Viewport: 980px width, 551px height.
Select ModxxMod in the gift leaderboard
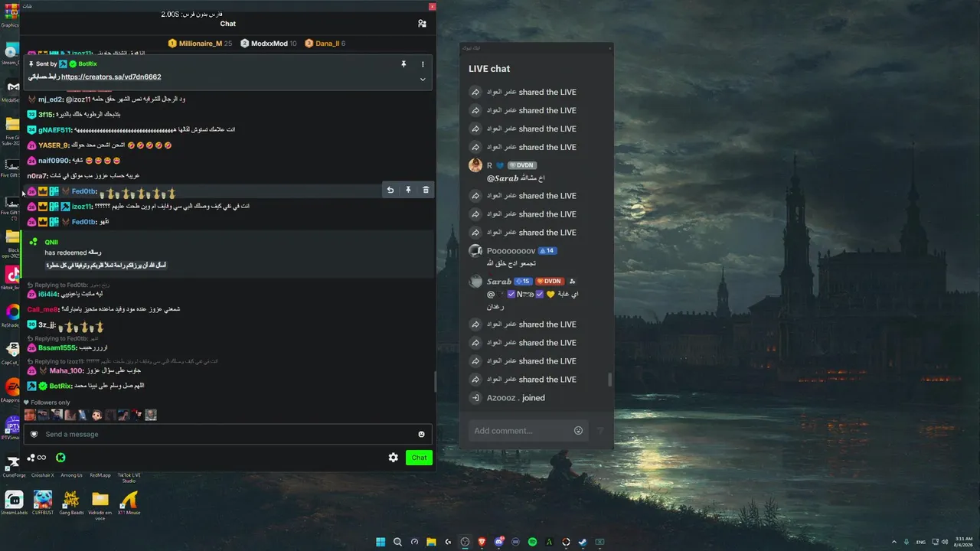269,44
